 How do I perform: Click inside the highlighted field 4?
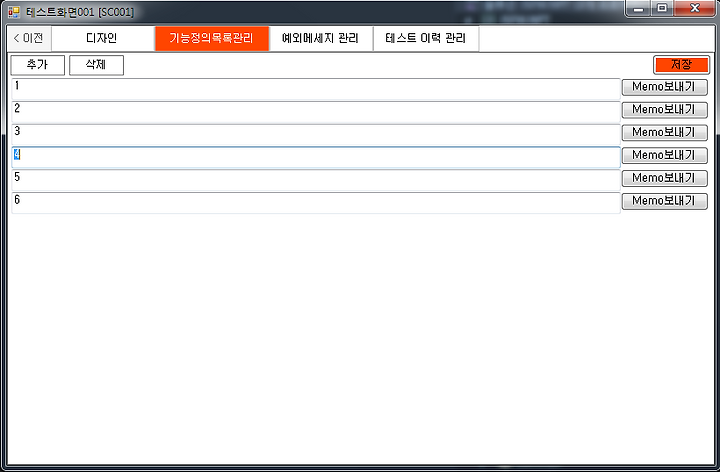[316, 157]
